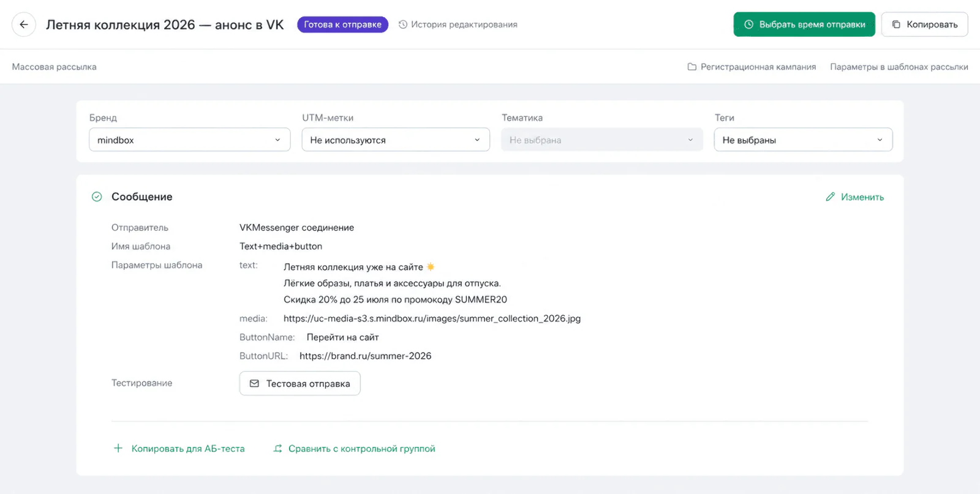Click the Перейти на сайт button name value

(x=342, y=337)
